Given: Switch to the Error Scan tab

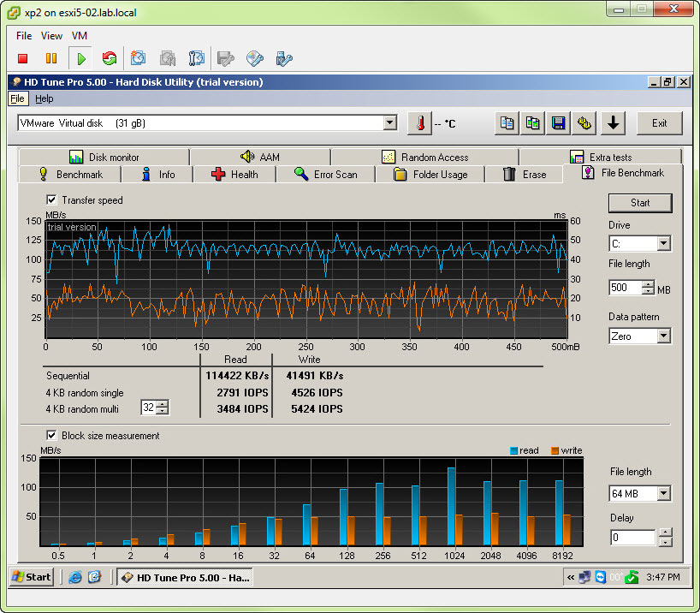Looking at the screenshot, I should tap(325, 175).
